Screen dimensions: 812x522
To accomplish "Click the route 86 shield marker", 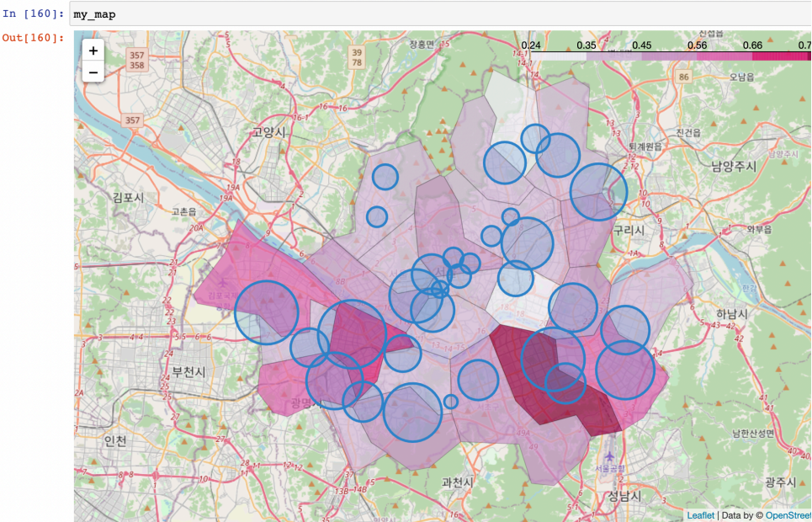I will pyautogui.click(x=684, y=77).
